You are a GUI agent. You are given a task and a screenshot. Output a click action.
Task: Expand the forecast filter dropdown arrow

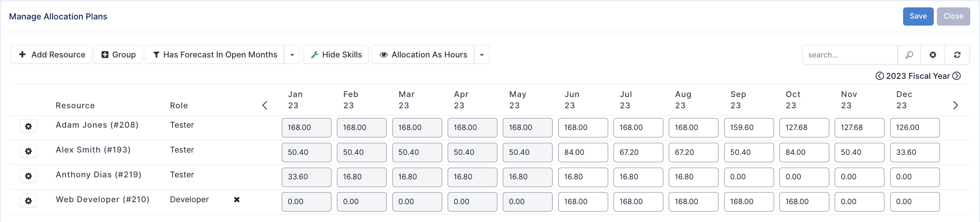click(292, 55)
